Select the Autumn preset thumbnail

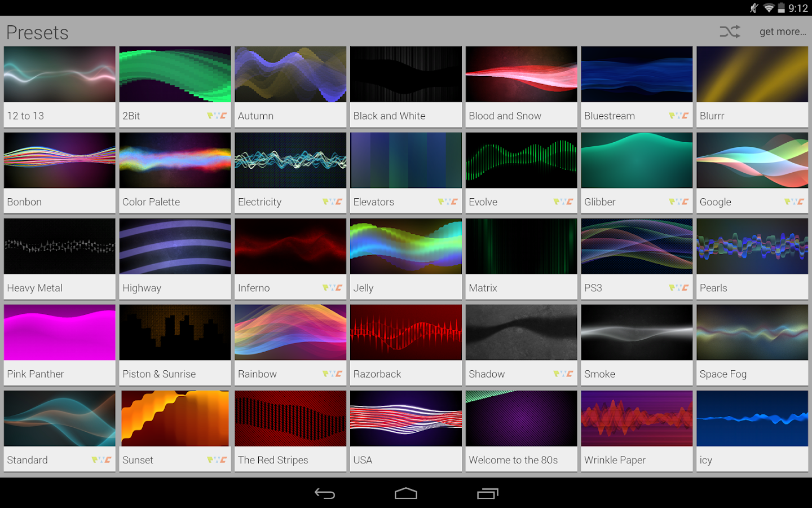click(290, 75)
